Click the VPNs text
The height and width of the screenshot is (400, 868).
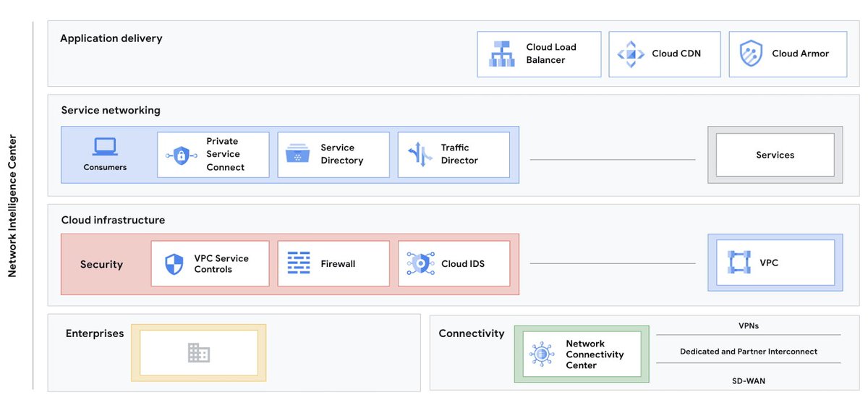(x=749, y=326)
